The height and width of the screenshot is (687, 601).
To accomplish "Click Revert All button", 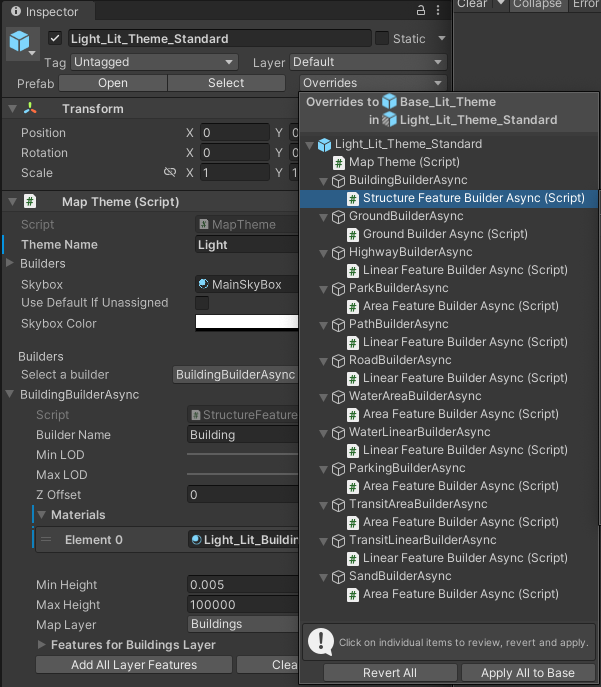I will 390,673.
